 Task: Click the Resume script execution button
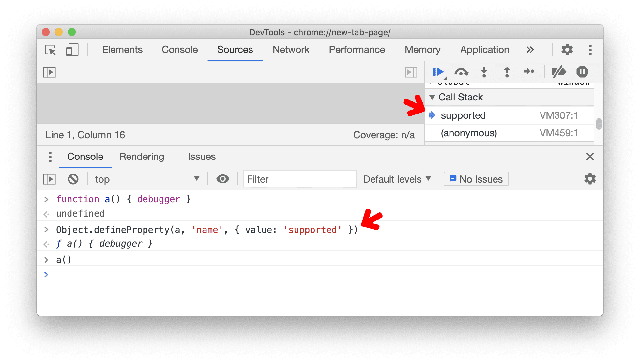click(439, 72)
